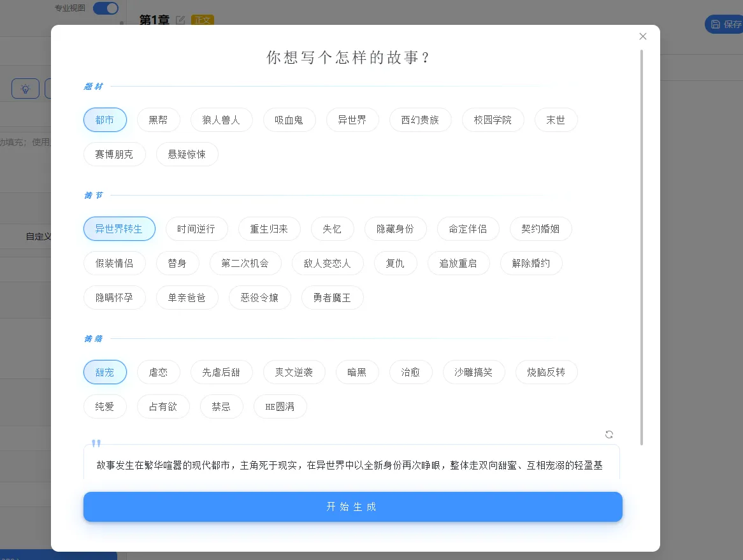This screenshot has width=743, height=560.
Task: Toggle the 专业视图 switch
Action: (106, 8)
